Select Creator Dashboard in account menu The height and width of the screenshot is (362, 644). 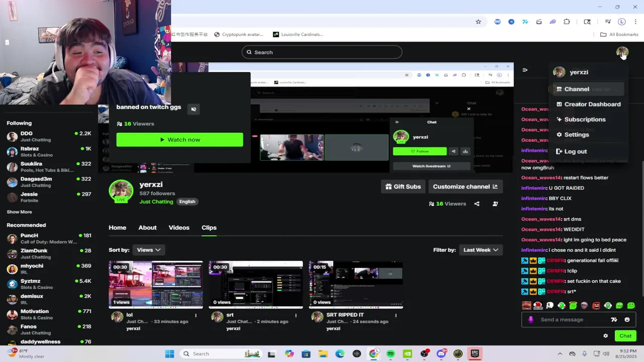click(589, 105)
